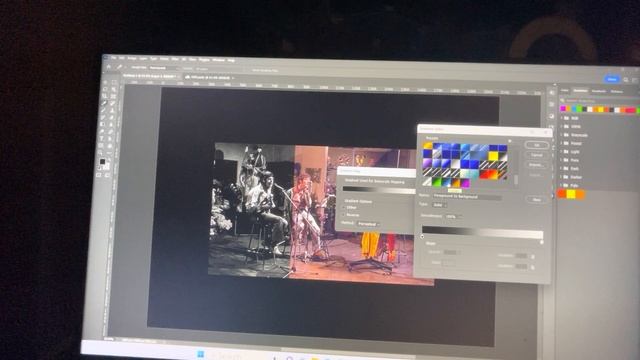Viewport: 640px width, 360px height.
Task: Expand the Dark swatches folder
Action: [561, 169]
